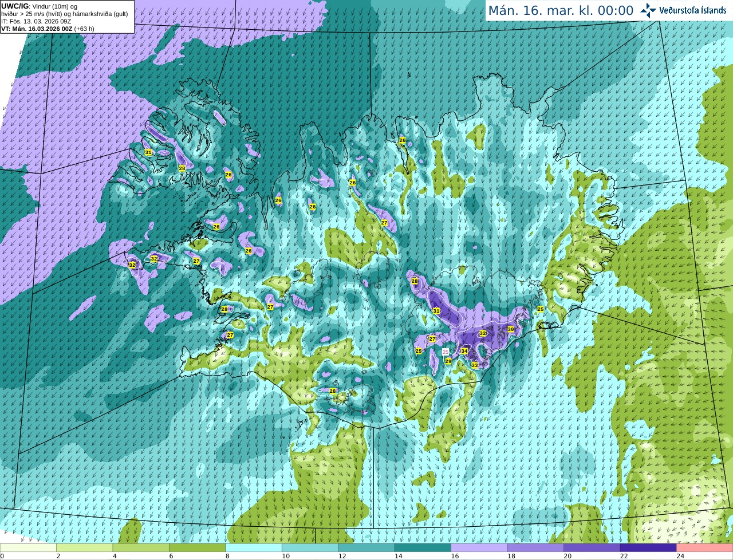Pick the 4–6 m/s green legend swatch
Screen dimensions: 733x560
[x=141, y=547]
